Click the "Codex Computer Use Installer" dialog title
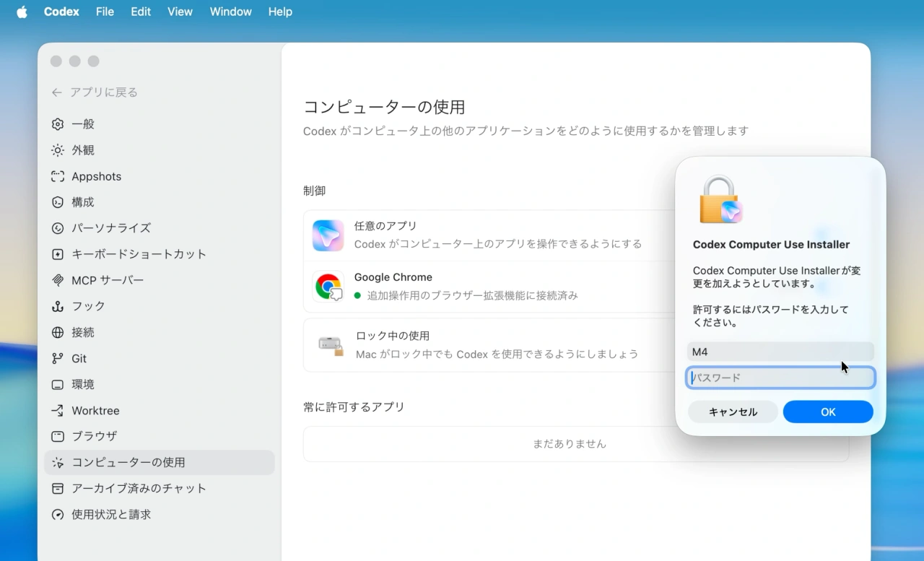The height and width of the screenshot is (561, 924). (771, 245)
